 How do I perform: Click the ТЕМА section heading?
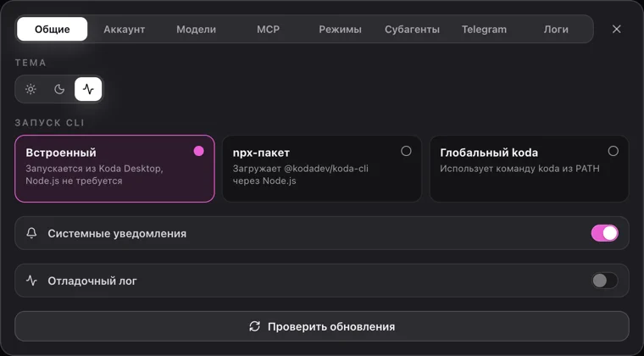coord(31,63)
